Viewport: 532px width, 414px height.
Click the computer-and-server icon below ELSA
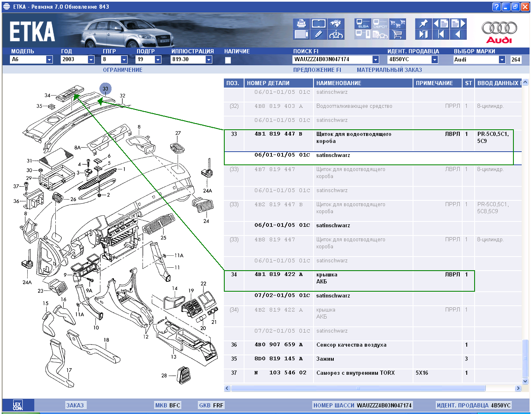363,34
